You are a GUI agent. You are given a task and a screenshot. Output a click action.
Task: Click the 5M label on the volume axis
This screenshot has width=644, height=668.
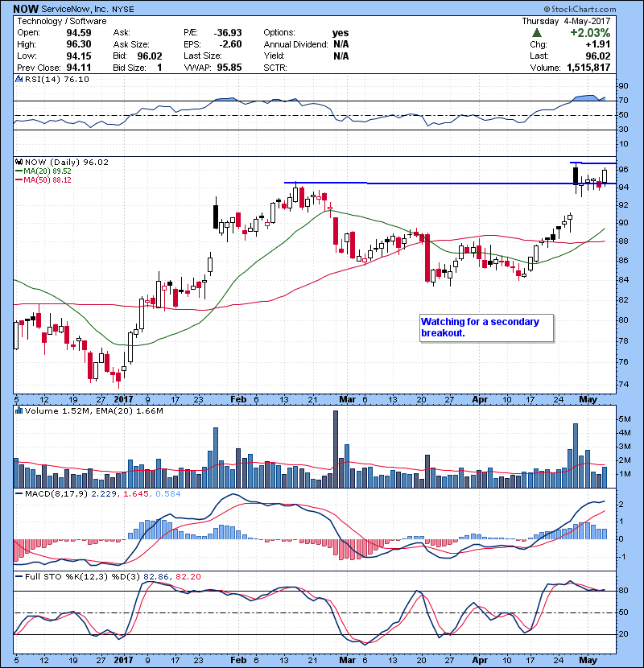(x=625, y=419)
